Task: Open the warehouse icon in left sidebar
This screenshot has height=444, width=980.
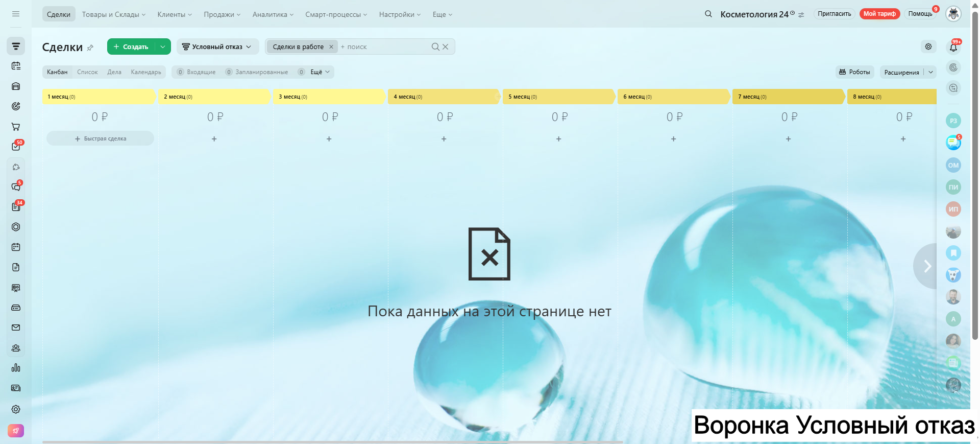Action: (x=16, y=86)
